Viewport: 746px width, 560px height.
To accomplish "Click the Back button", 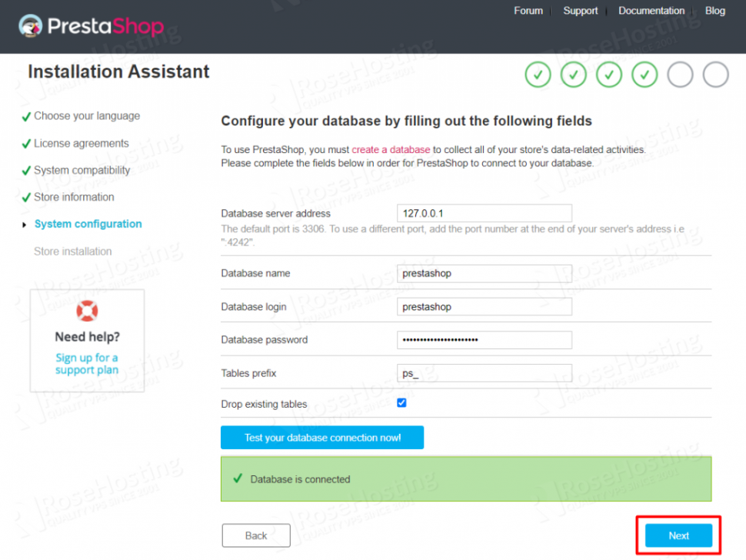I will (x=256, y=535).
